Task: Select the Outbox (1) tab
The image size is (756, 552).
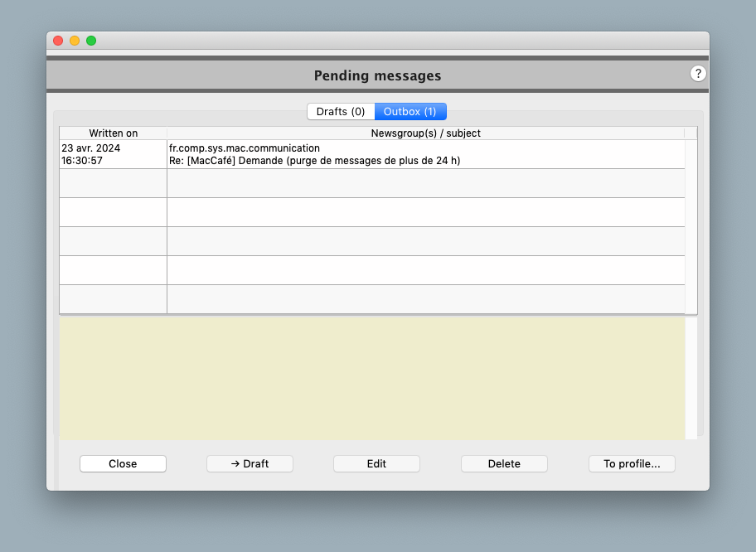Action: pyautogui.click(x=410, y=111)
